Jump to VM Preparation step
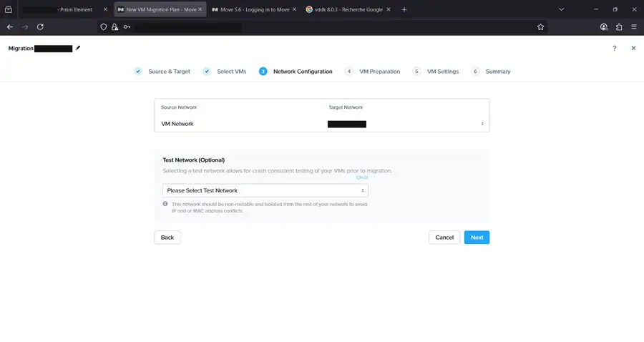Image resolution: width=644 pixels, height=342 pixels. click(373, 72)
